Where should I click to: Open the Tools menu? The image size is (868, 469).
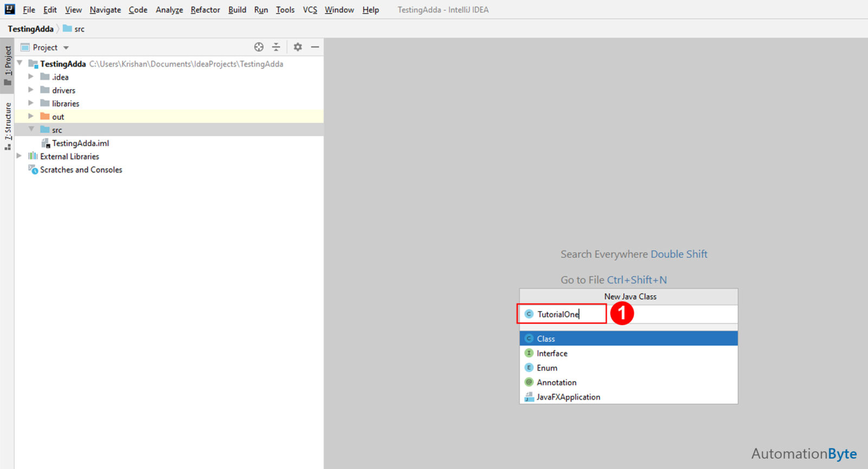coord(285,10)
